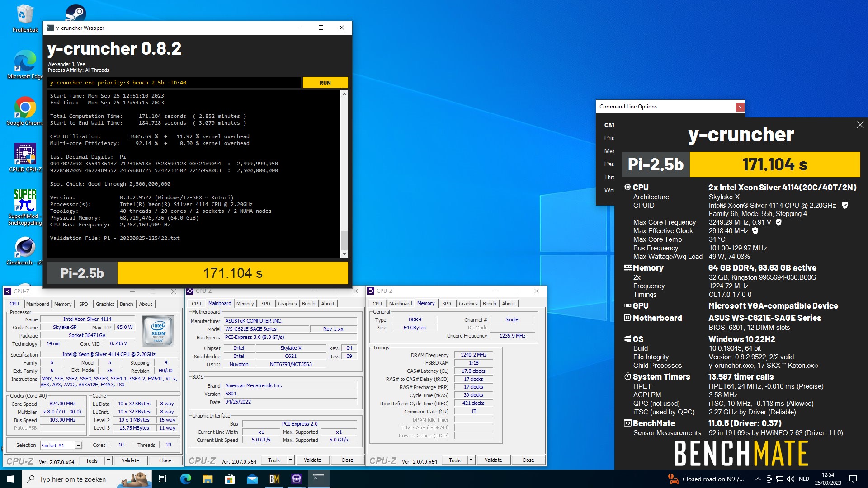Image resolution: width=868 pixels, height=488 pixels.
Task: Select Graphics tab in middle CPU-Z window
Action: click(x=287, y=304)
